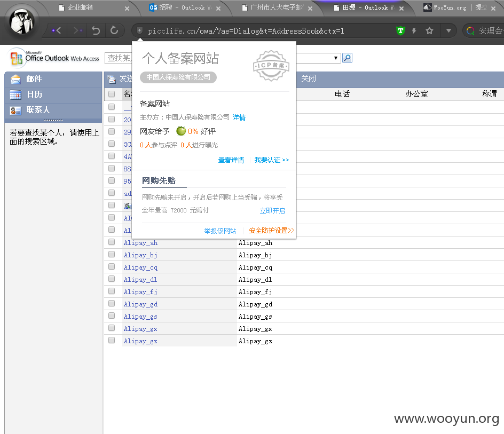
Task: Open the Alipay_bj contact link
Action: tap(140, 255)
